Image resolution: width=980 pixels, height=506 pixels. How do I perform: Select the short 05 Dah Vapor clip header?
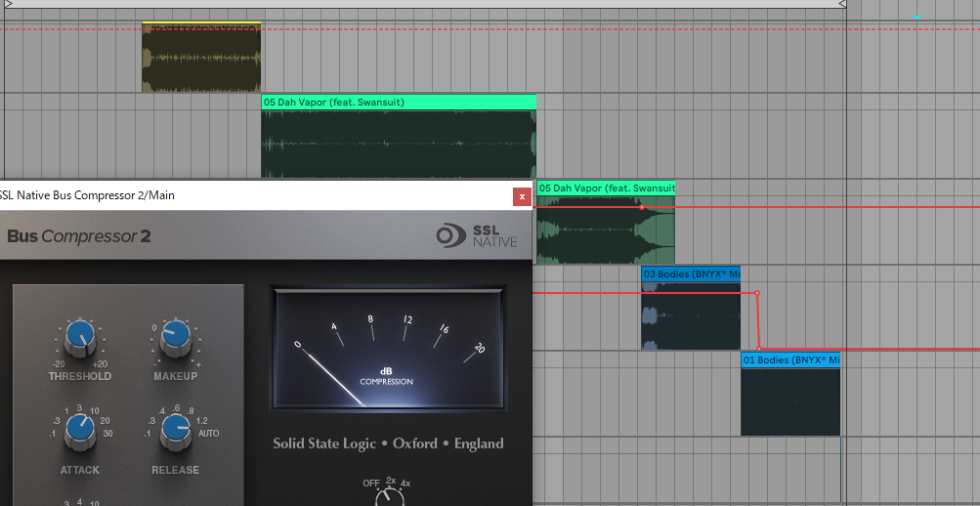pos(606,188)
